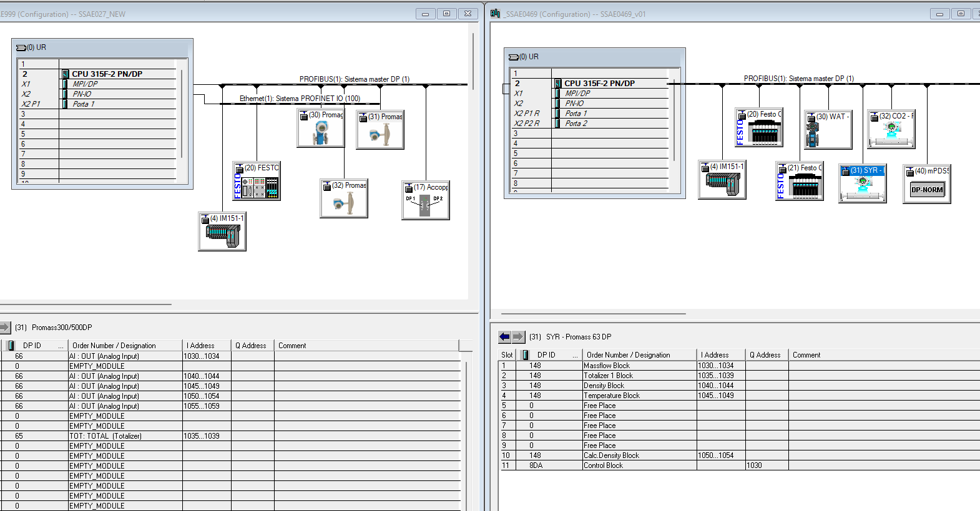
Task: Click slot 4 row in right rack
Action: click(590, 143)
